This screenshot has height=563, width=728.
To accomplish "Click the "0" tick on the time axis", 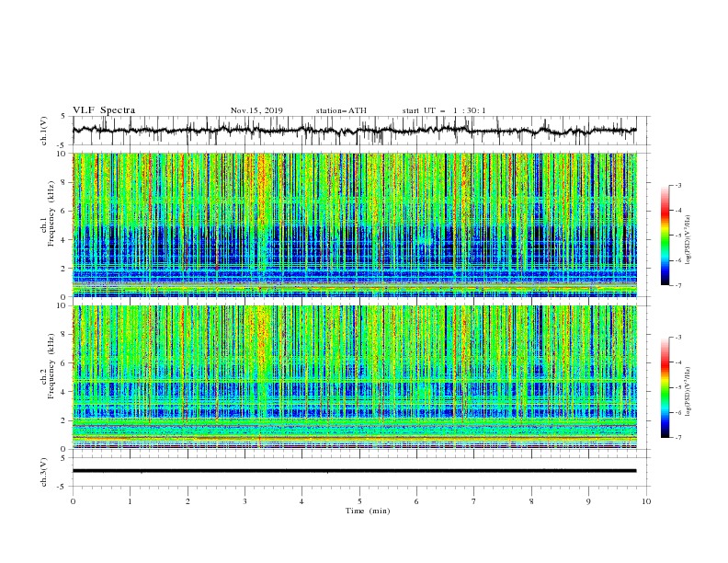I will click(x=73, y=501).
